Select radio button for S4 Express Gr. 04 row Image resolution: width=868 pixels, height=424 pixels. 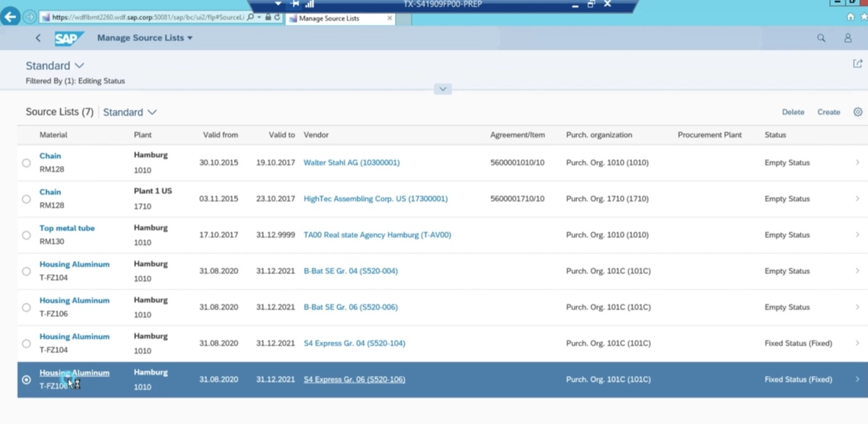pos(26,344)
